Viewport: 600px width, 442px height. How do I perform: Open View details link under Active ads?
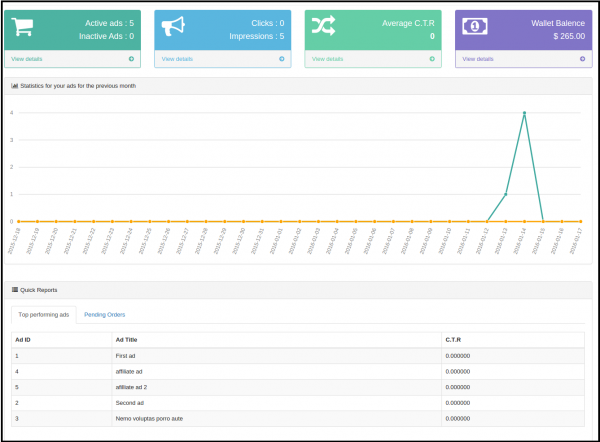click(x=27, y=59)
